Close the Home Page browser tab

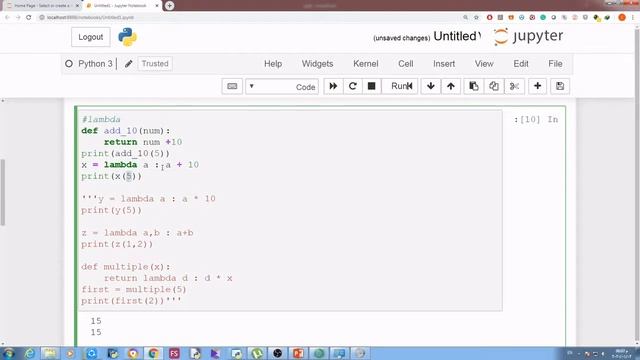tap(77, 6)
